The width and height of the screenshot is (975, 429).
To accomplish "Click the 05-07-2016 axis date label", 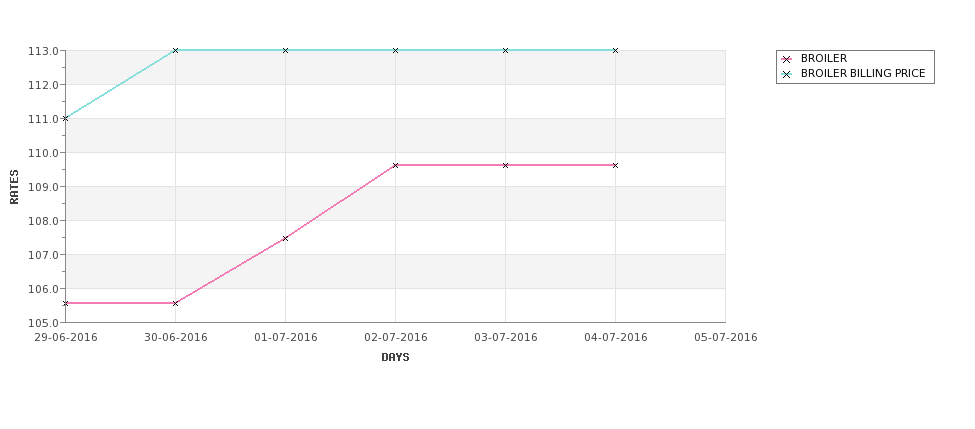I will (726, 338).
